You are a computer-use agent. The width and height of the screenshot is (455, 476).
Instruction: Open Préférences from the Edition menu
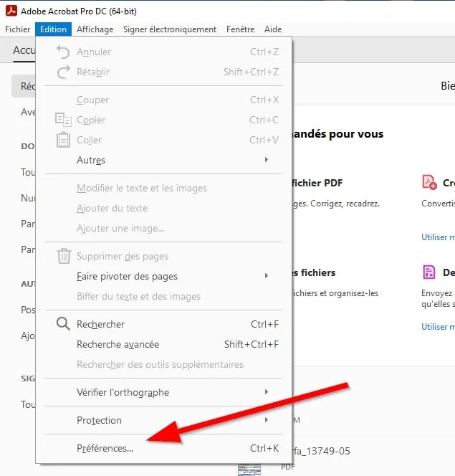105,448
